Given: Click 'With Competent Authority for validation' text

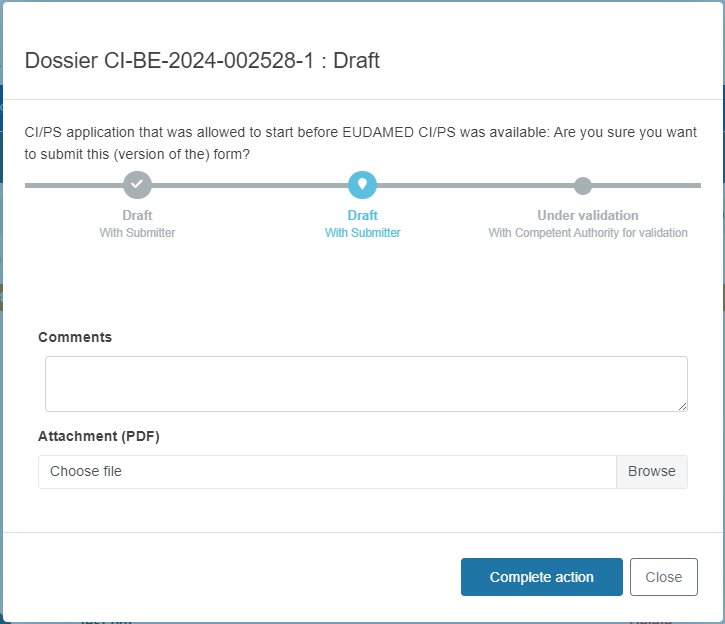Looking at the screenshot, I should point(588,232).
